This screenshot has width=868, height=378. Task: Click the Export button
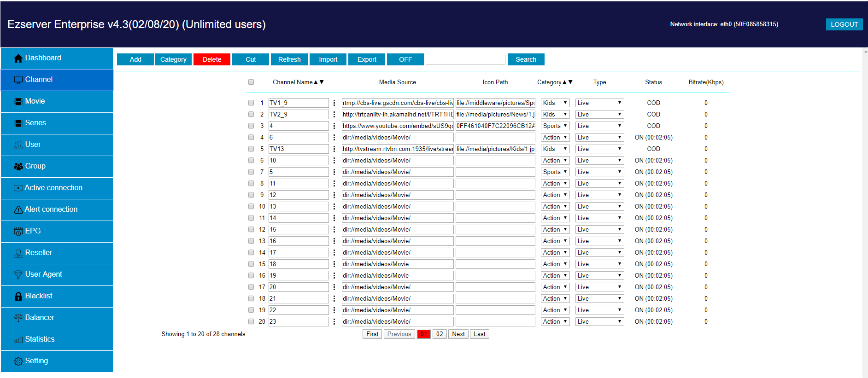(367, 59)
